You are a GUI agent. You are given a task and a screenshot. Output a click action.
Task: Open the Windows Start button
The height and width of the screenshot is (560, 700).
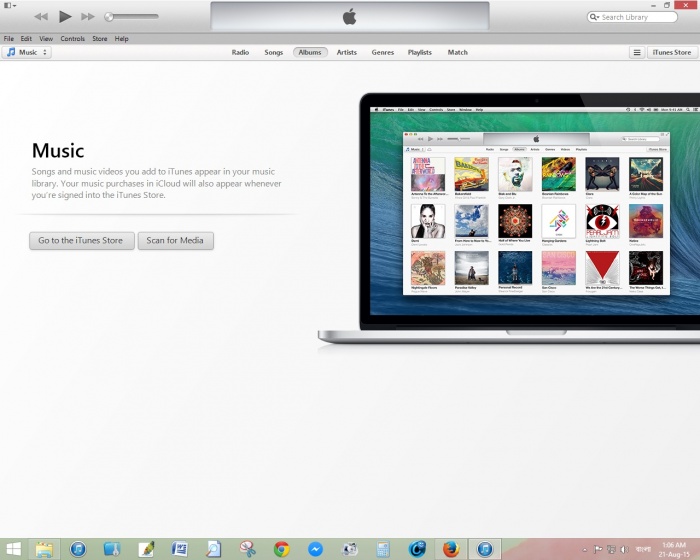tap(14, 549)
